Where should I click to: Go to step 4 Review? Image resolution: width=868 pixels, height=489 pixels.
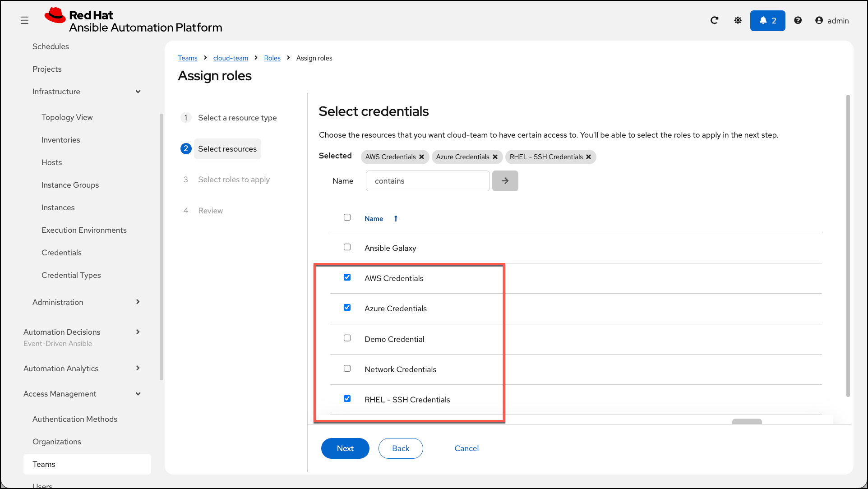(x=211, y=211)
